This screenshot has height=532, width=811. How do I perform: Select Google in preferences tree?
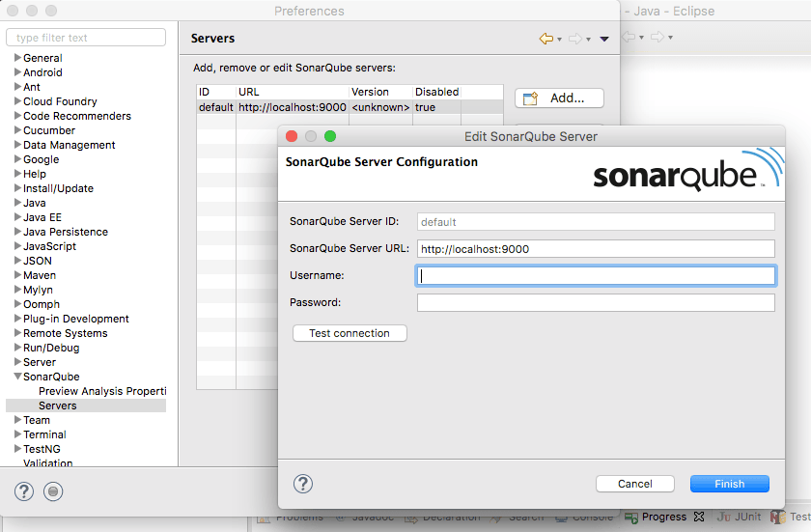pyautogui.click(x=41, y=159)
